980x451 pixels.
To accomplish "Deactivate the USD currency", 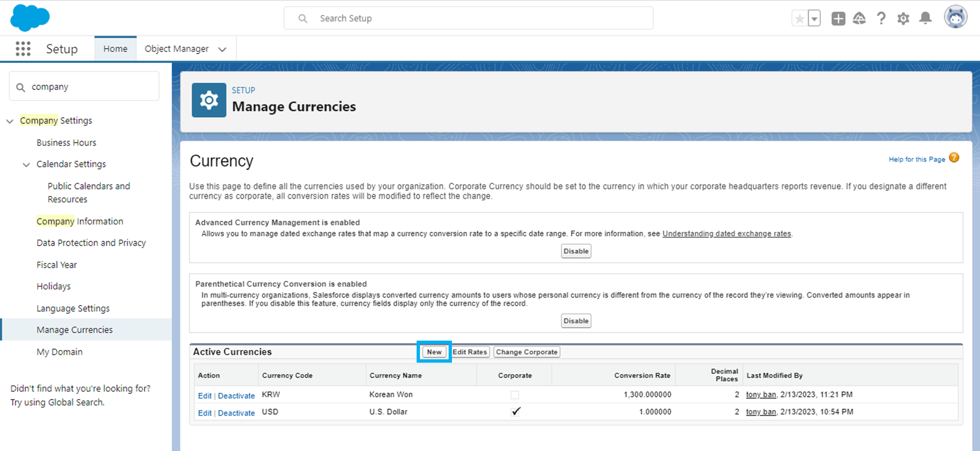I will pyautogui.click(x=236, y=413).
